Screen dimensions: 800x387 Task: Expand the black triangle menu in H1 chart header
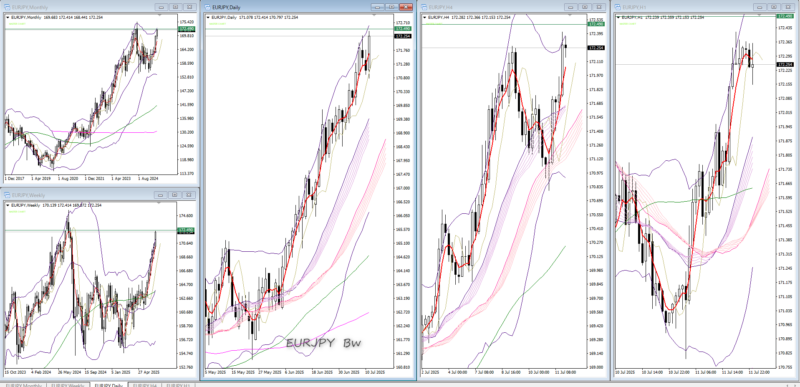pyautogui.click(x=619, y=17)
